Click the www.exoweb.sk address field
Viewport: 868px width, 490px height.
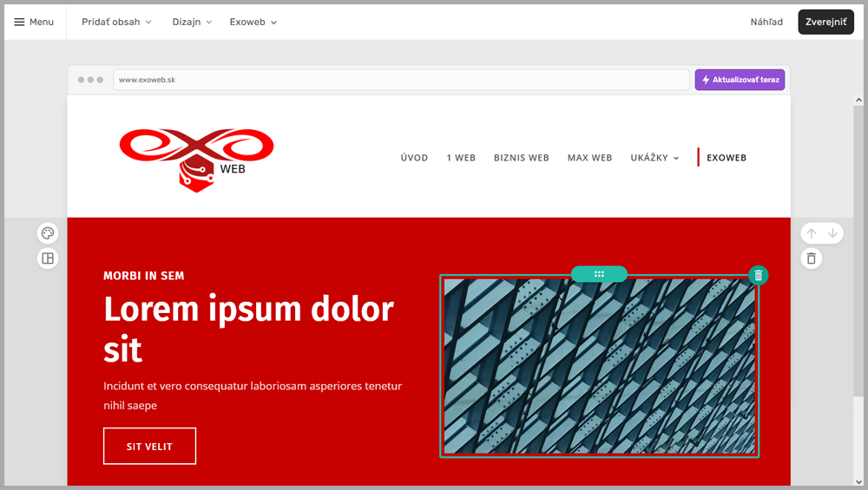pos(401,80)
